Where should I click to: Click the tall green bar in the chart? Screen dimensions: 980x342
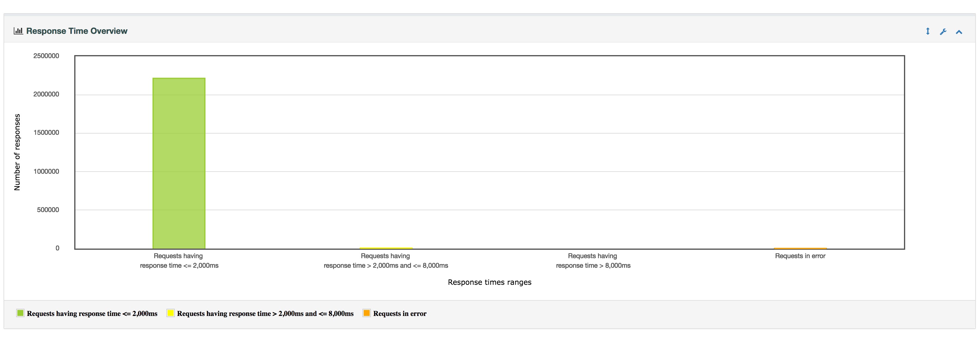179,164
